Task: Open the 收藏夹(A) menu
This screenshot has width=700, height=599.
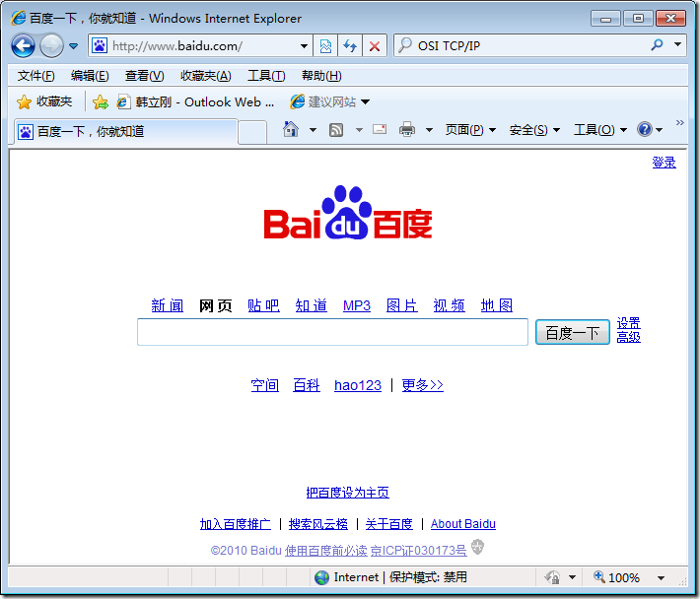Action: tap(205, 76)
